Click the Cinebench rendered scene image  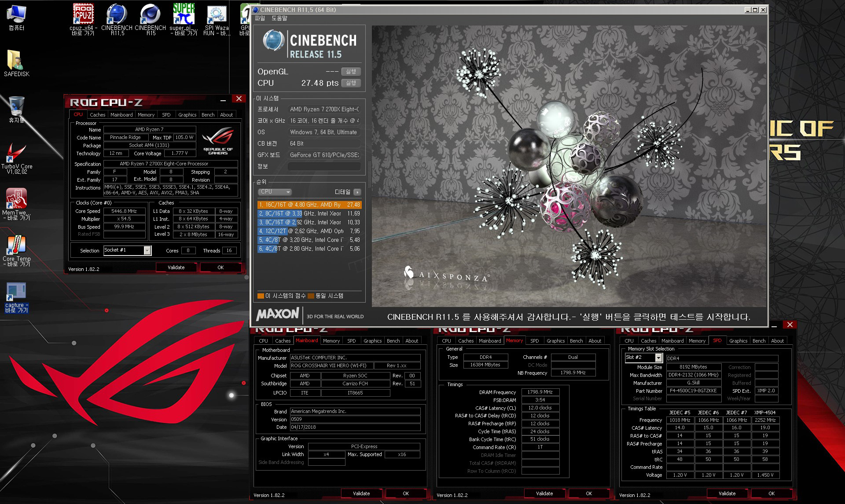click(x=569, y=166)
